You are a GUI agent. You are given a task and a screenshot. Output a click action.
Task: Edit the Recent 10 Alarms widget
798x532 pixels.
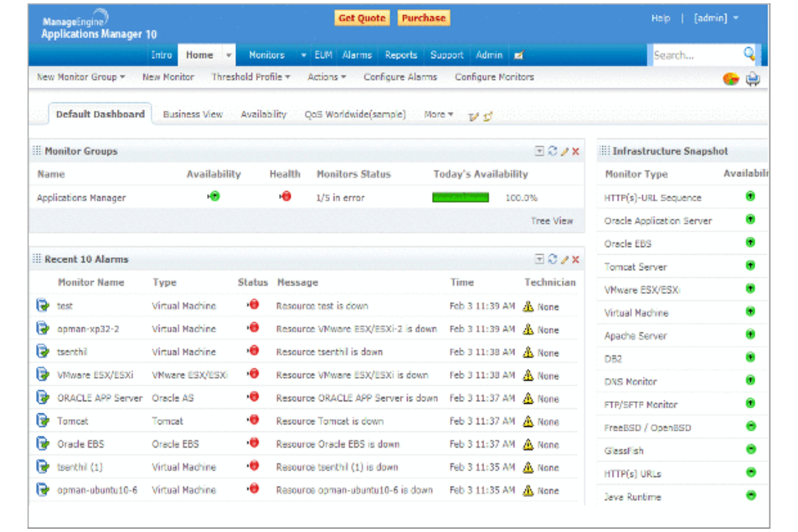[564, 259]
